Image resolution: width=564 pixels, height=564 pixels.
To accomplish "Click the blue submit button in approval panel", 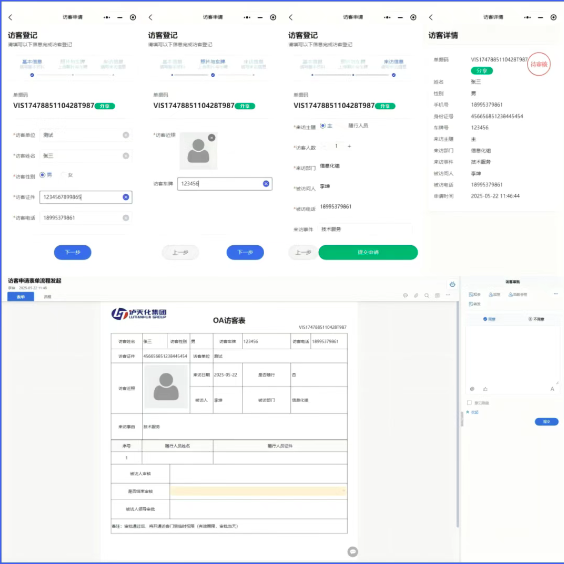I will (x=546, y=422).
